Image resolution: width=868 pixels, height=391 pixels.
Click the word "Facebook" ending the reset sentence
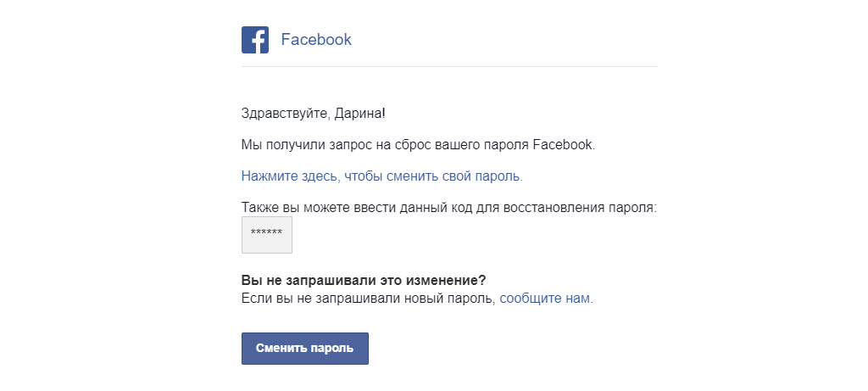click(564, 145)
